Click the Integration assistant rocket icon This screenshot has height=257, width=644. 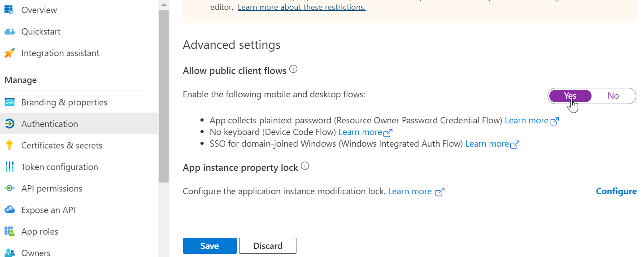click(x=9, y=53)
